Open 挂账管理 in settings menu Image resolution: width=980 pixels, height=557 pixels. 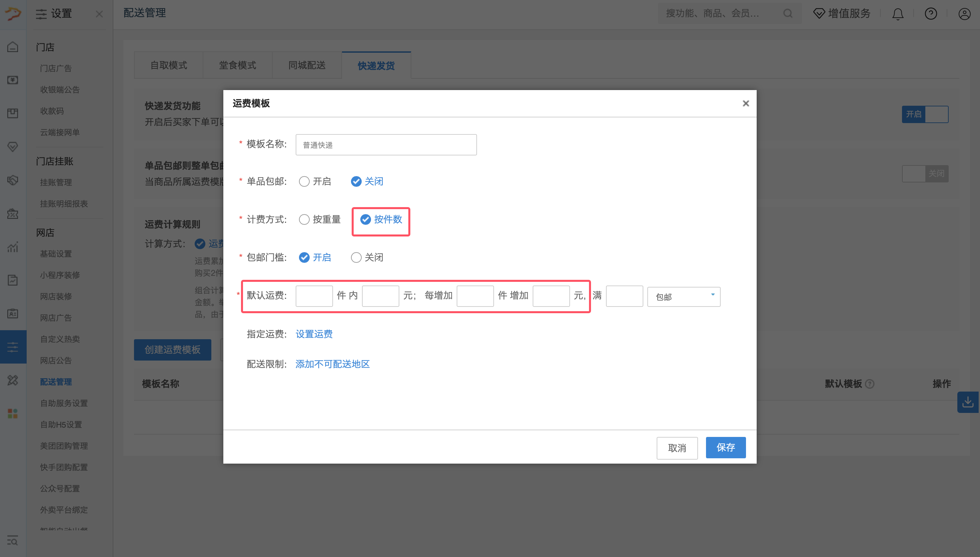tap(56, 182)
